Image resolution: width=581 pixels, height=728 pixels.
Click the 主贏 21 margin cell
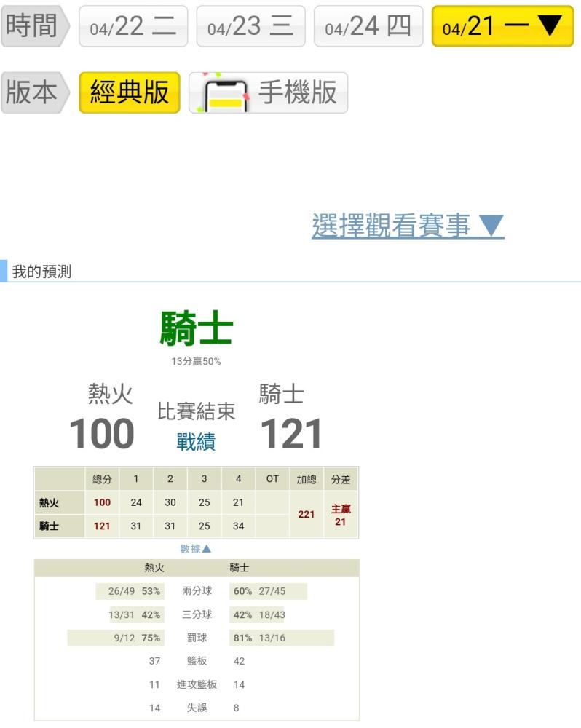tap(341, 515)
